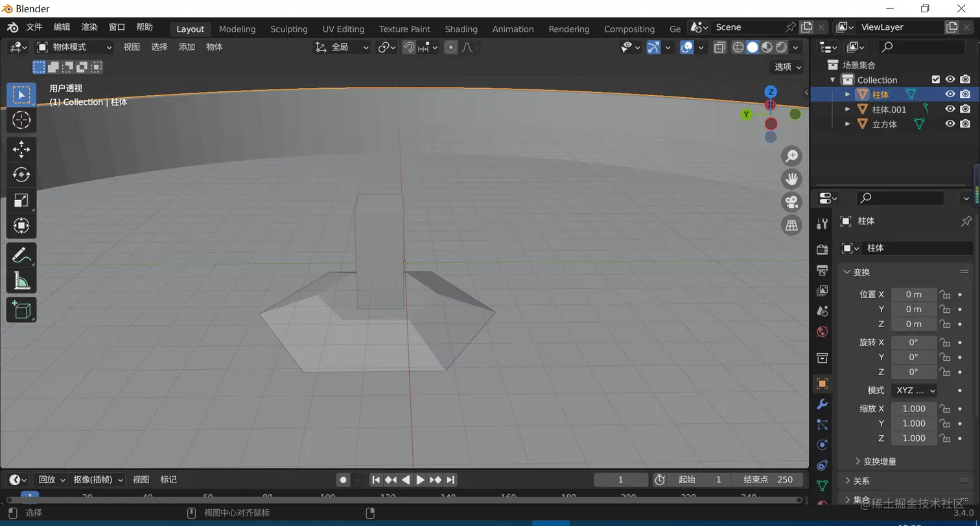Switch to camera view using camera icon

[791, 202]
